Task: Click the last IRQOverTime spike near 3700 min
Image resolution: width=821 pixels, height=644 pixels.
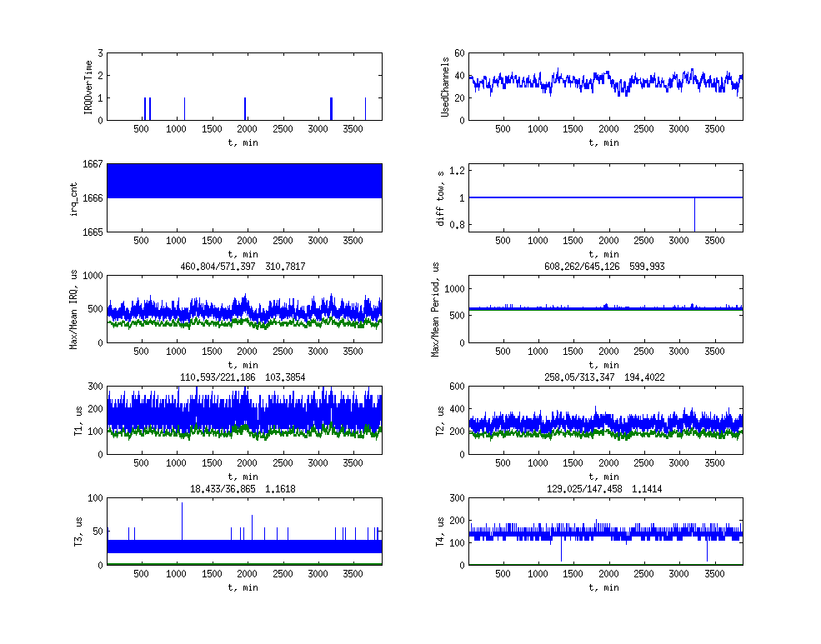Action: coord(365,109)
